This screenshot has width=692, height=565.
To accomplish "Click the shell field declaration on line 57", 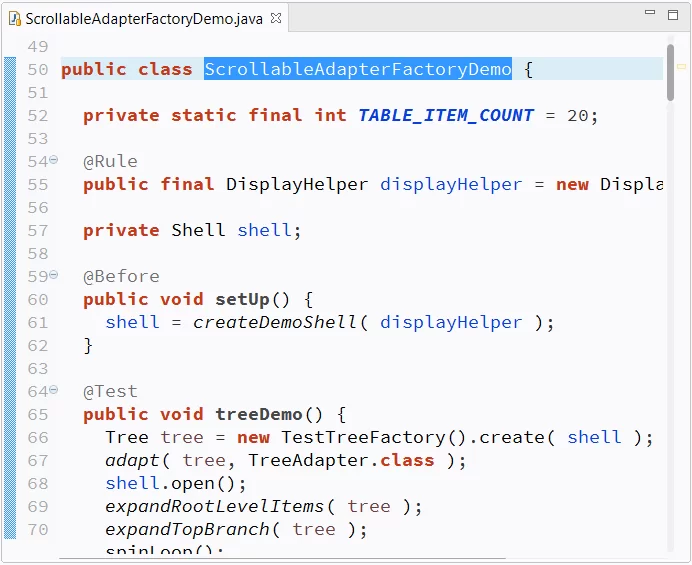I will click(x=264, y=230).
